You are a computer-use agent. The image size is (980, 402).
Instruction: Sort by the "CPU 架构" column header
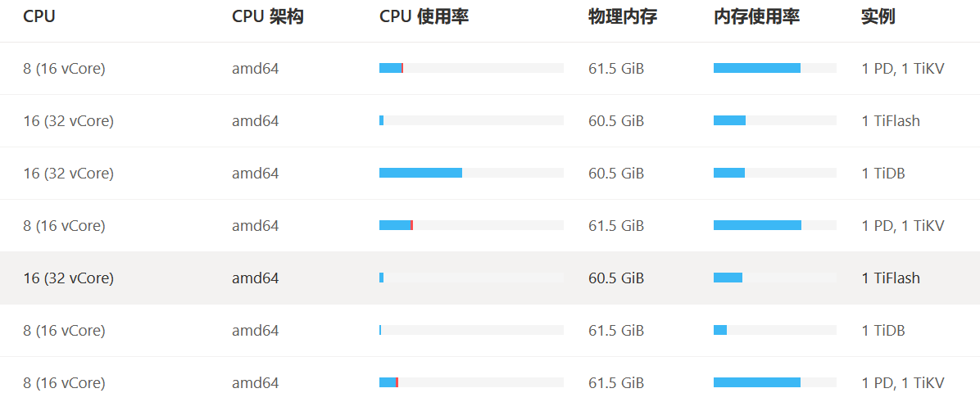coord(268,17)
